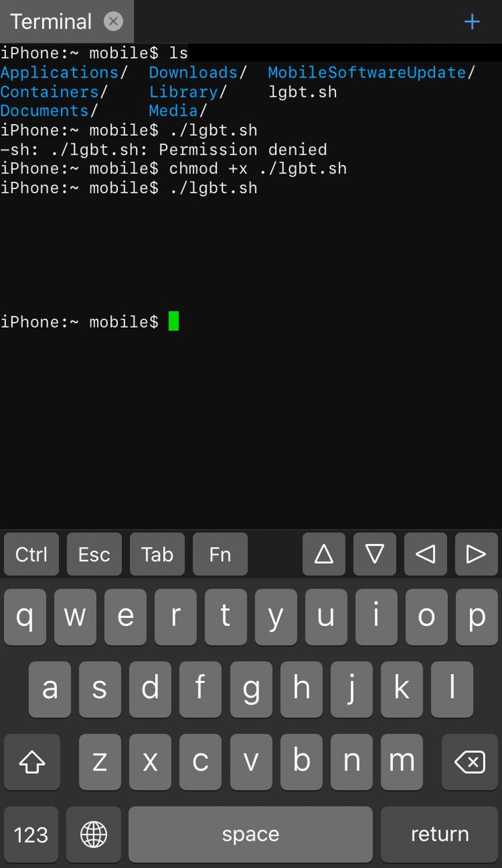Tap the return key
Image resolution: width=502 pixels, height=868 pixels.
point(439,834)
